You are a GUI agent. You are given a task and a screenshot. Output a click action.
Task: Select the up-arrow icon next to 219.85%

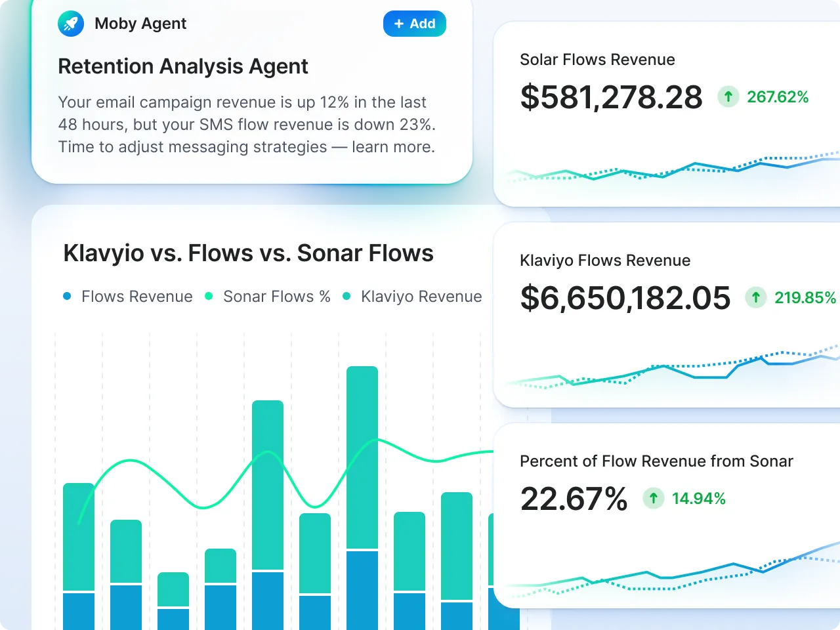755,297
